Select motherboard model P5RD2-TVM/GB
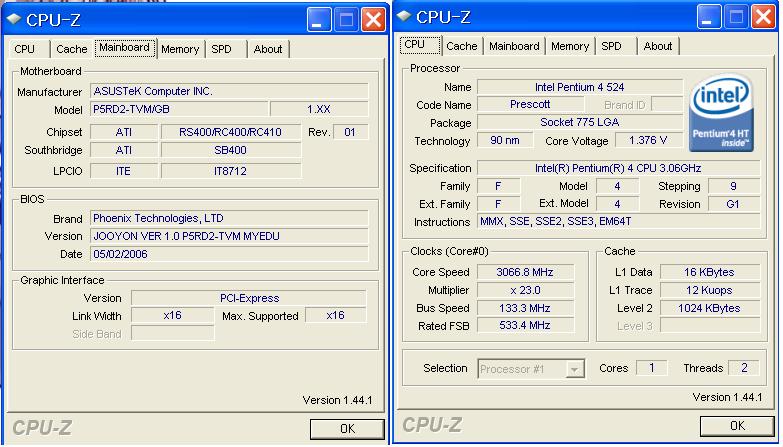 coord(179,109)
